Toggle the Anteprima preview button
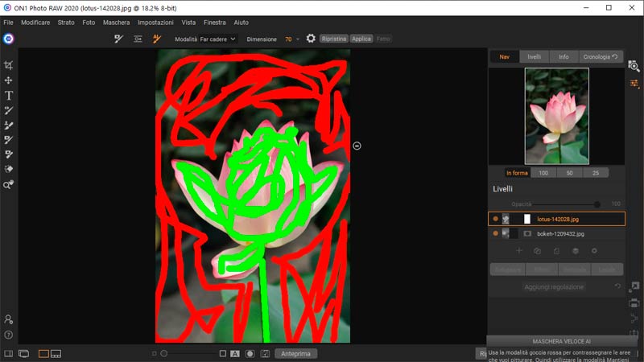The height and width of the screenshot is (362, 644). click(x=295, y=353)
